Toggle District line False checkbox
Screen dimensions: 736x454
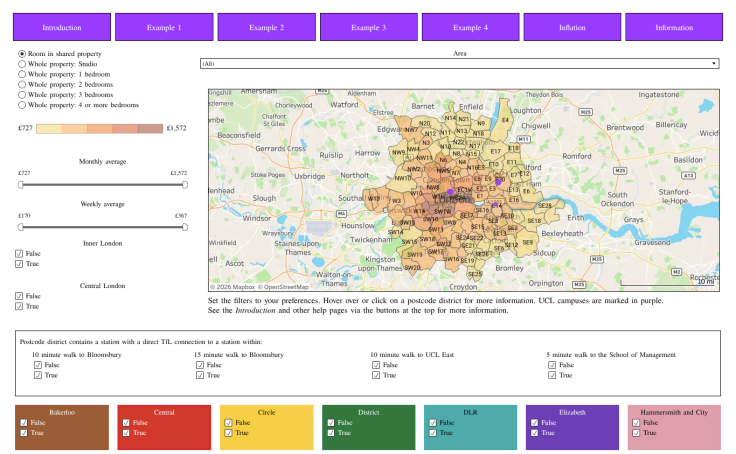coord(331,423)
